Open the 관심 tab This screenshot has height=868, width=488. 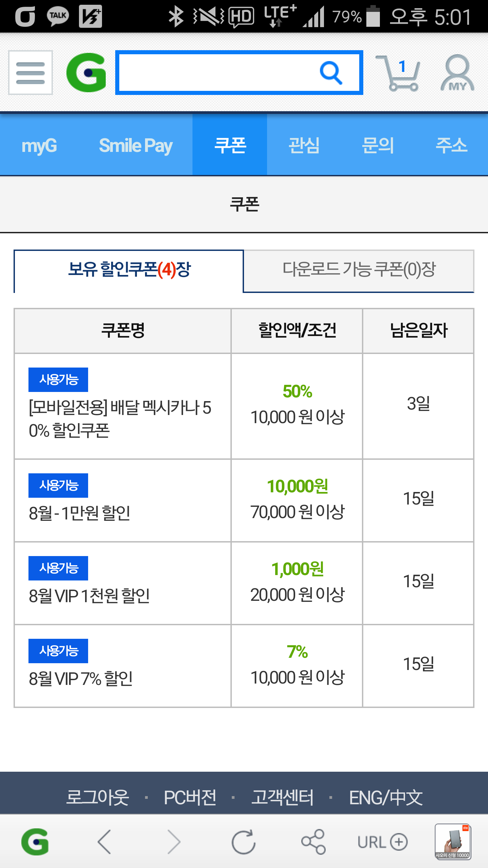[x=304, y=145]
